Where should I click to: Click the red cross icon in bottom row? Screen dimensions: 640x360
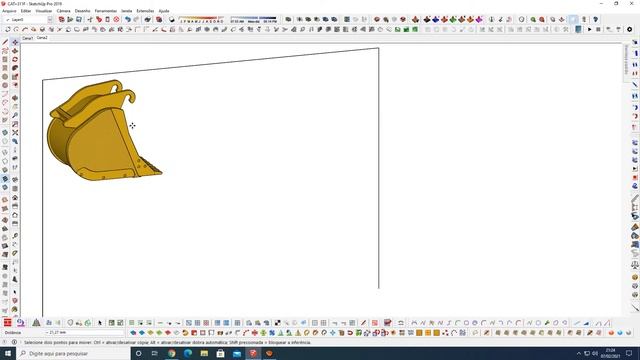pyautogui.click(x=255, y=333)
